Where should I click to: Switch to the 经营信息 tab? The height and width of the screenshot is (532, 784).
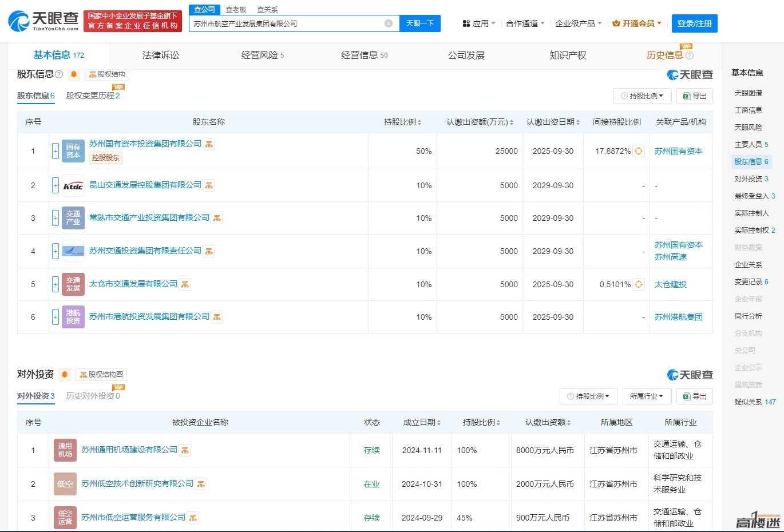tap(365, 55)
